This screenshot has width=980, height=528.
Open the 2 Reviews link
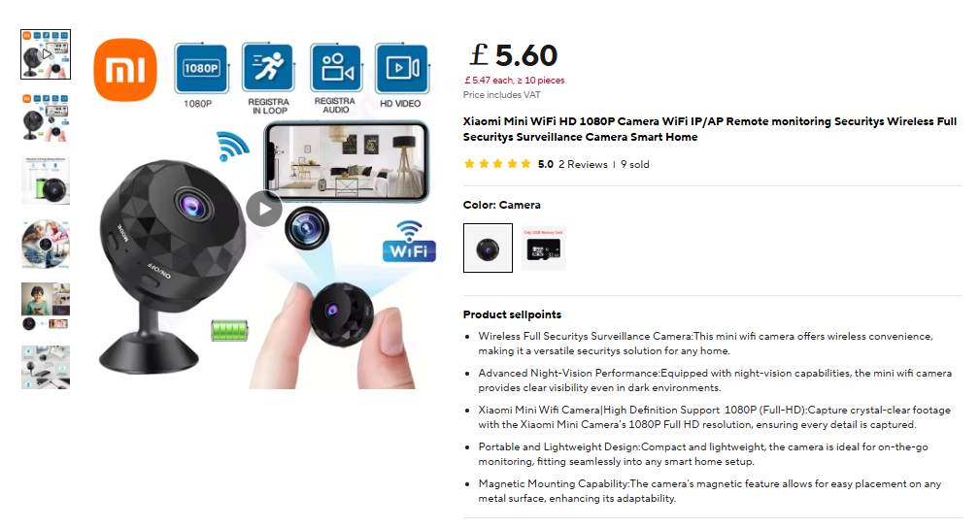583,164
